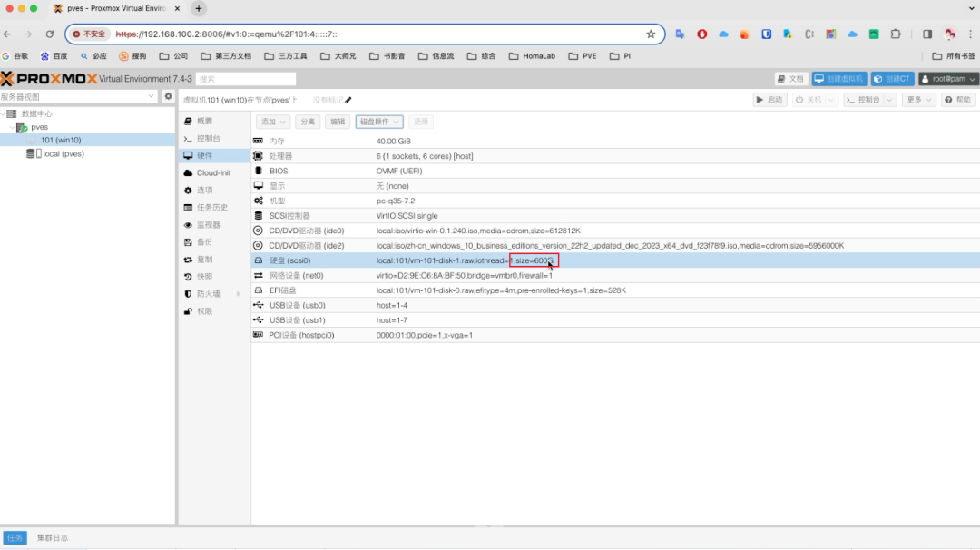Open the server view settings gear
The width and height of the screenshot is (980, 550).
tap(168, 97)
